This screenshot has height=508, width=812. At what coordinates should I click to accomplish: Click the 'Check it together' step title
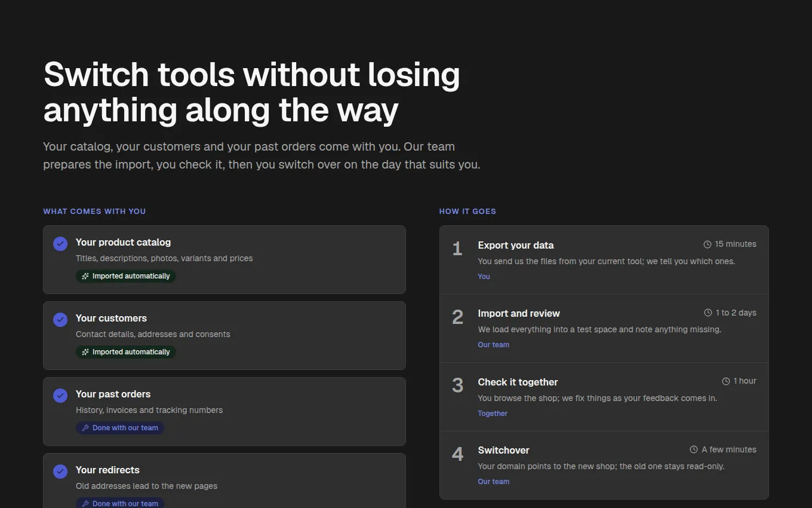(x=518, y=382)
